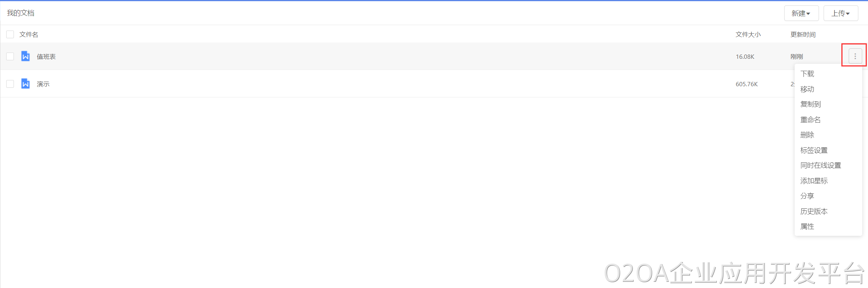The width and height of the screenshot is (868, 288).
Task: Click the three-dot more options icon
Action: 855,56
